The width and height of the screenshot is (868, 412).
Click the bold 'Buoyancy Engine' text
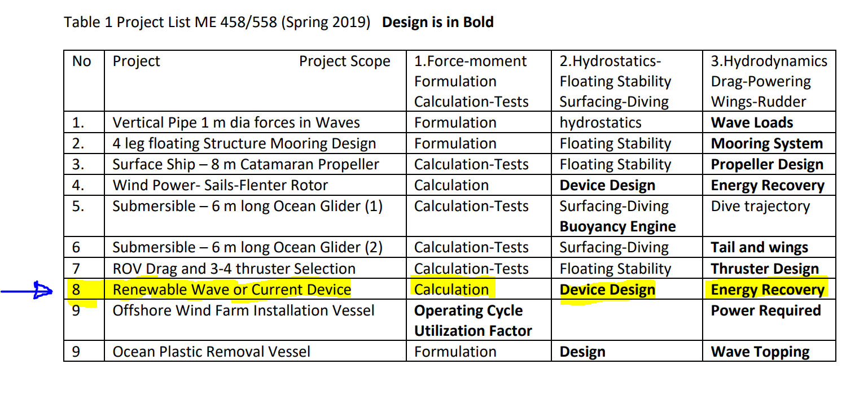617,227
